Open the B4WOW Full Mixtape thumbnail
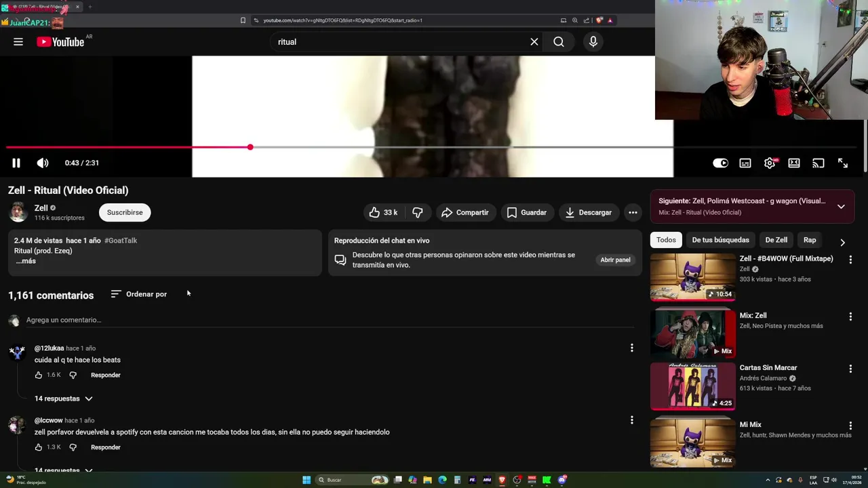Screen dimensions: 868x488 point(692,277)
